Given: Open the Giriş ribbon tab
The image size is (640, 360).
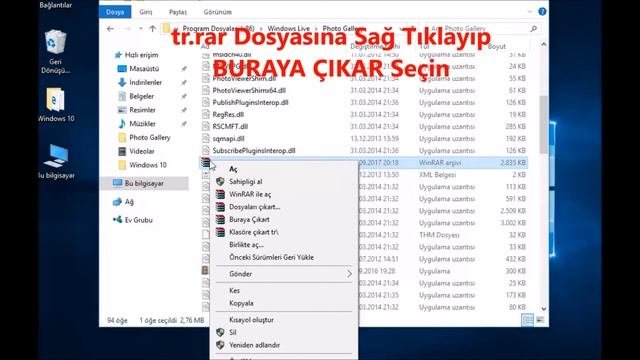Looking at the screenshot, I should coord(146,12).
